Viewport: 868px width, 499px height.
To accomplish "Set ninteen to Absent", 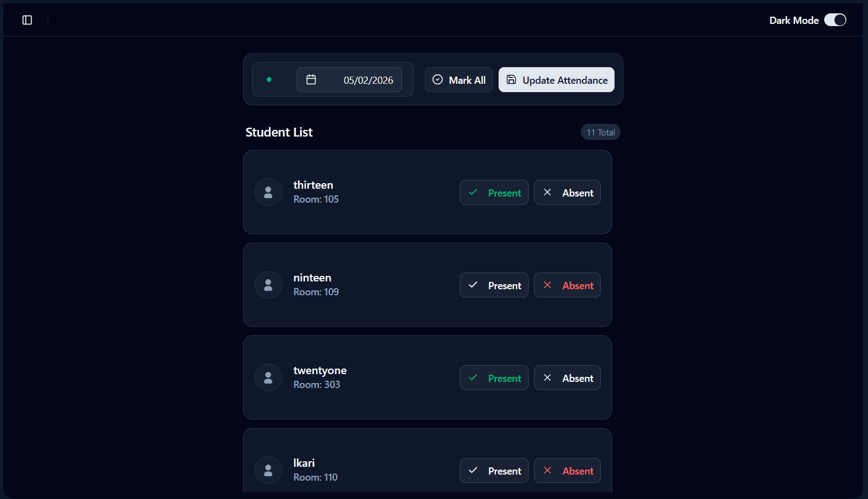I will 567,285.
